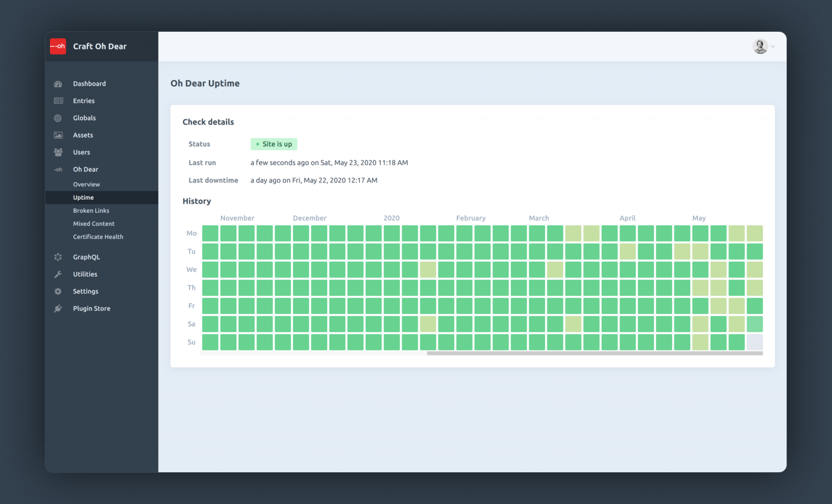Click the Assets icon in sidebar
This screenshot has width=832, height=504.
tap(57, 135)
